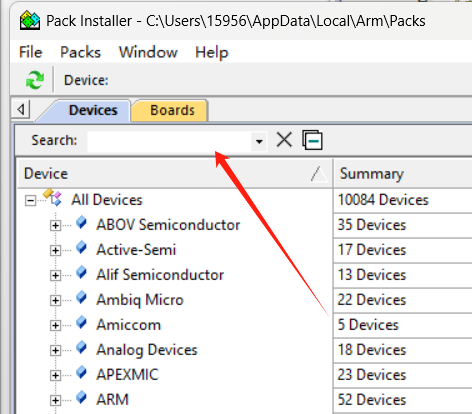The width and height of the screenshot is (472, 414).
Task: Click the '23 Devices' summary cell
Action: [403, 375]
